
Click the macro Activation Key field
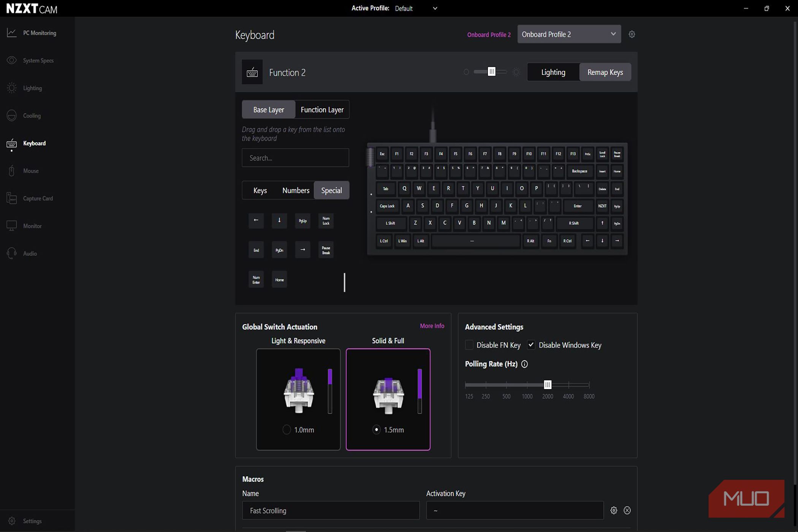click(515, 510)
